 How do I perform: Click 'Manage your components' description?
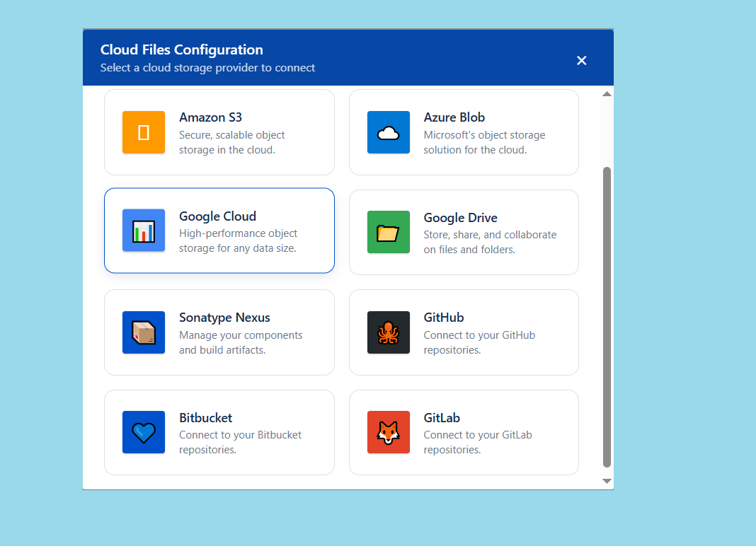(x=241, y=342)
